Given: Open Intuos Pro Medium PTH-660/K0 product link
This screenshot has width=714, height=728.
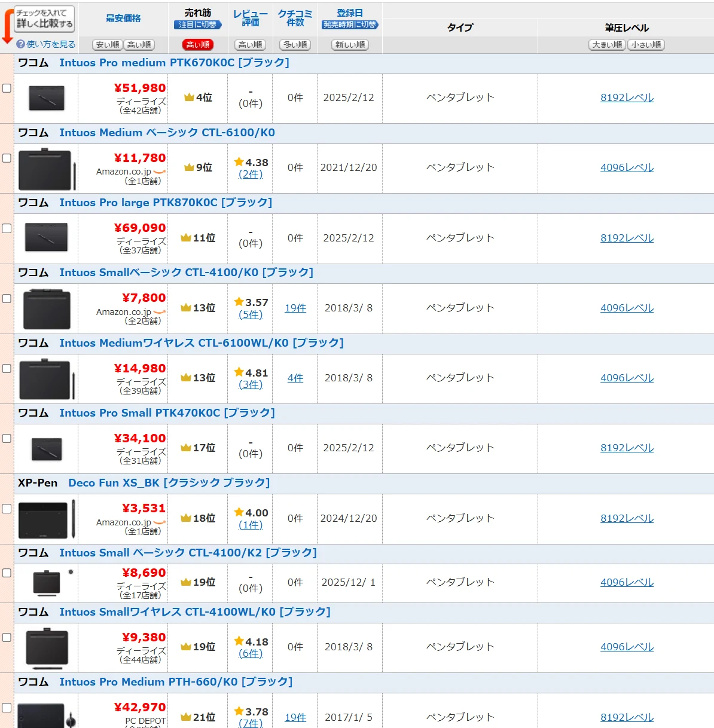Looking at the screenshot, I should [176, 682].
